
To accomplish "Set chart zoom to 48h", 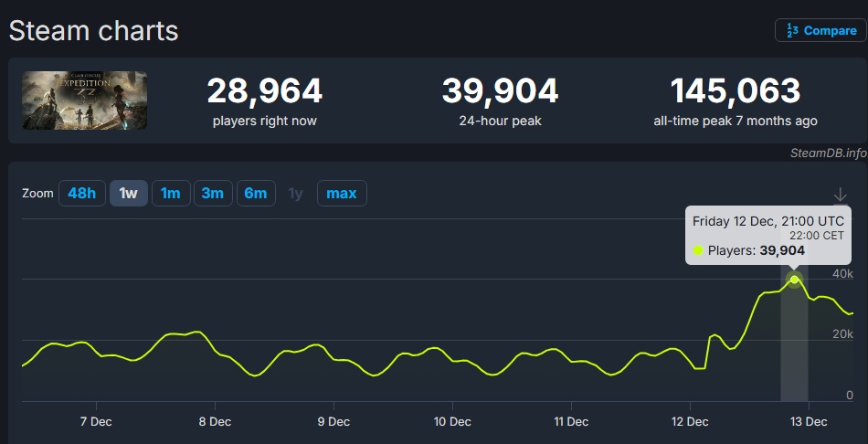I will point(81,194).
